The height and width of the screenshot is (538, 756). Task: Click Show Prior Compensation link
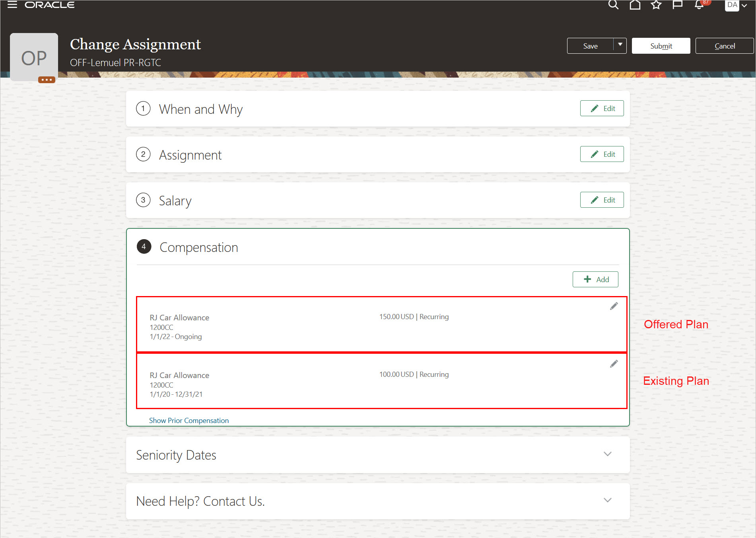click(189, 421)
